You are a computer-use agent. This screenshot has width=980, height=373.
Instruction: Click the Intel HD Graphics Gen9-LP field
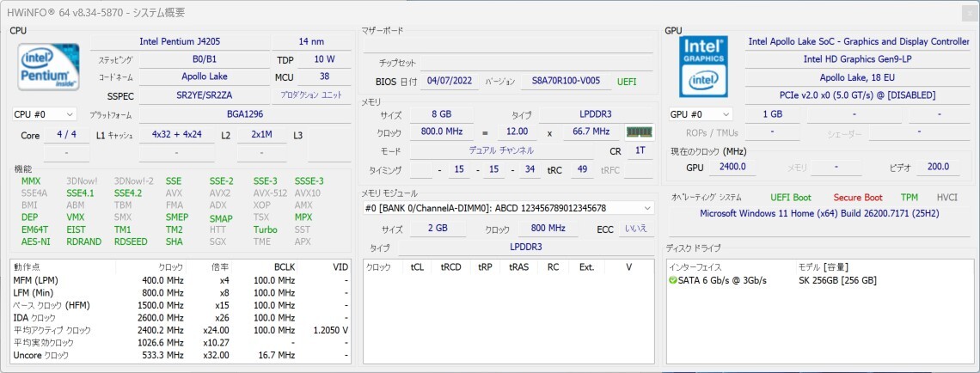pyautogui.click(x=858, y=59)
